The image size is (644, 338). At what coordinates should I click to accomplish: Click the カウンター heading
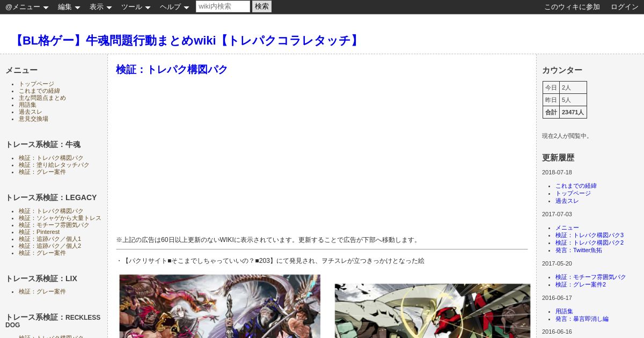click(562, 70)
